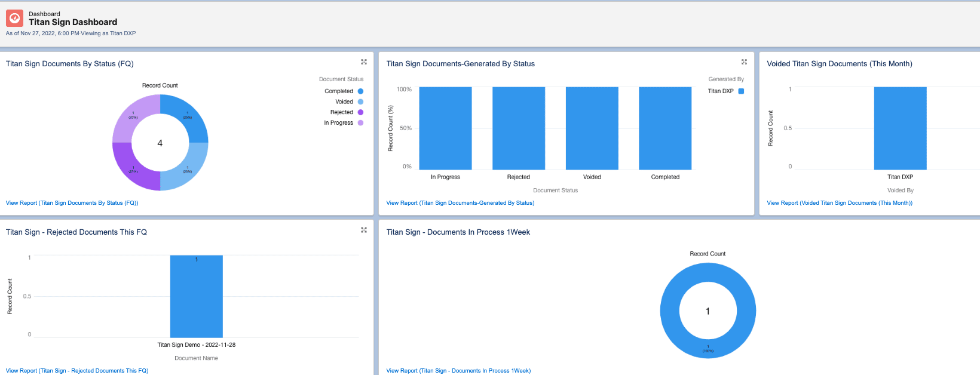Image resolution: width=980 pixels, height=375 pixels.
Task: Open View Report for Documents By Status (FQ)
Action: 72,203
